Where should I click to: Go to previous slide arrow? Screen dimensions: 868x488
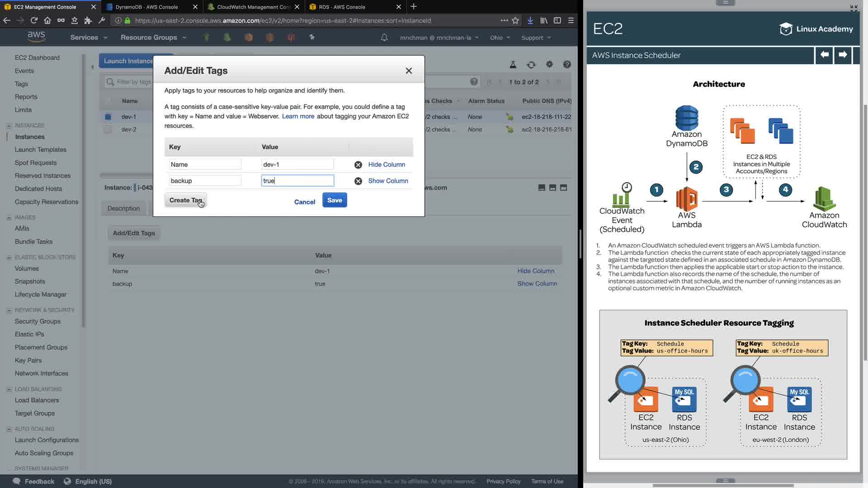tap(824, 55)
